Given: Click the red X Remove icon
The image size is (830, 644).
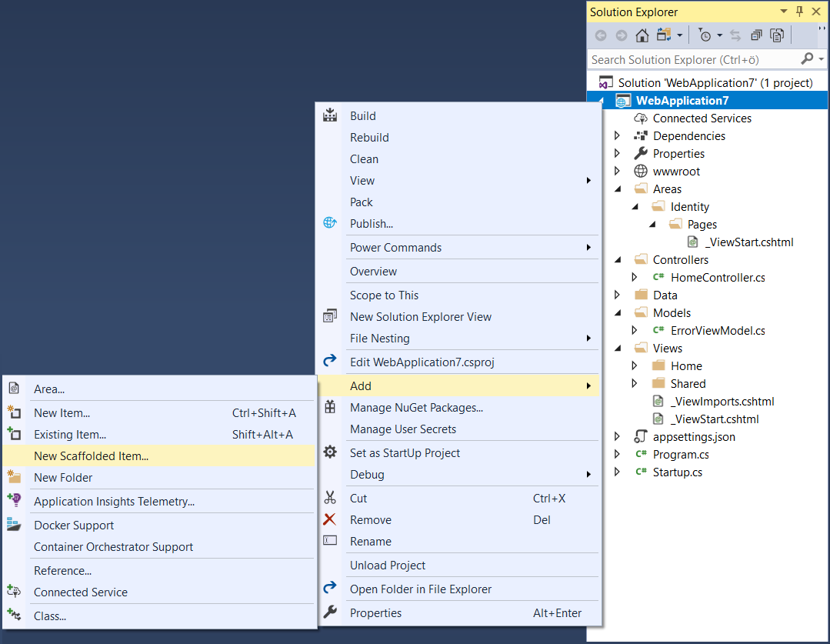Looking at the screenshot, I should pyautogui.click(x=329, y=519).
